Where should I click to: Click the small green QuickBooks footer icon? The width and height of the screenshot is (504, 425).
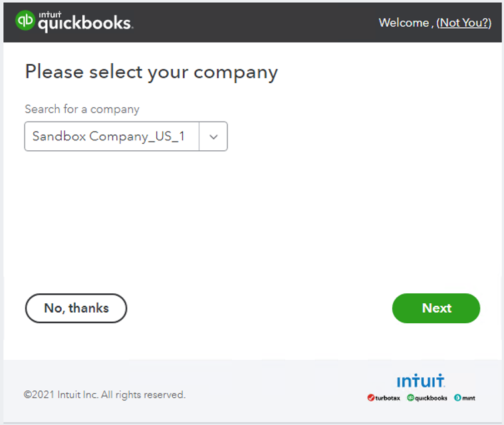pyautogui.click(x=410, y=398)
